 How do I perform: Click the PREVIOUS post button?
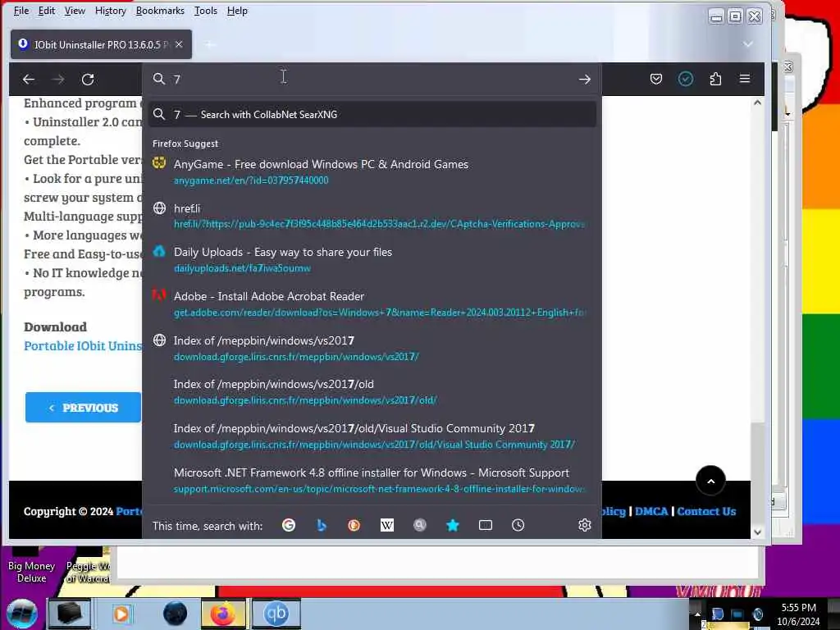coord(83,408)
